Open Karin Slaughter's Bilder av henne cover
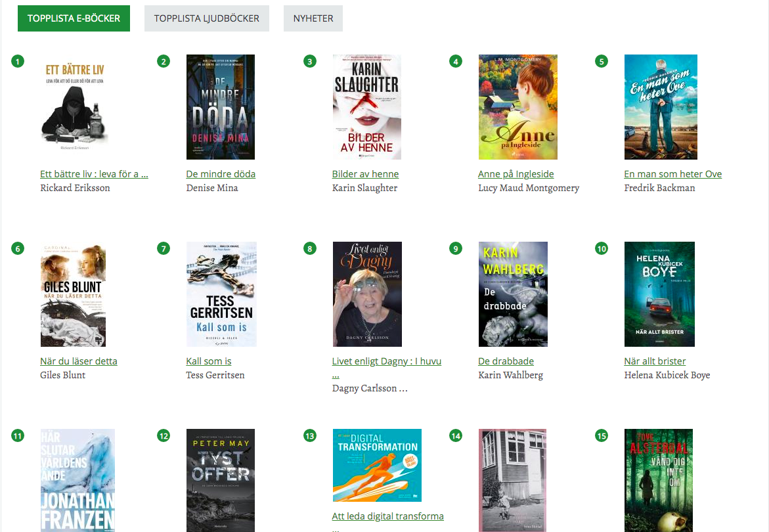Screen dimensions: 769x532 tap(366, 107)
